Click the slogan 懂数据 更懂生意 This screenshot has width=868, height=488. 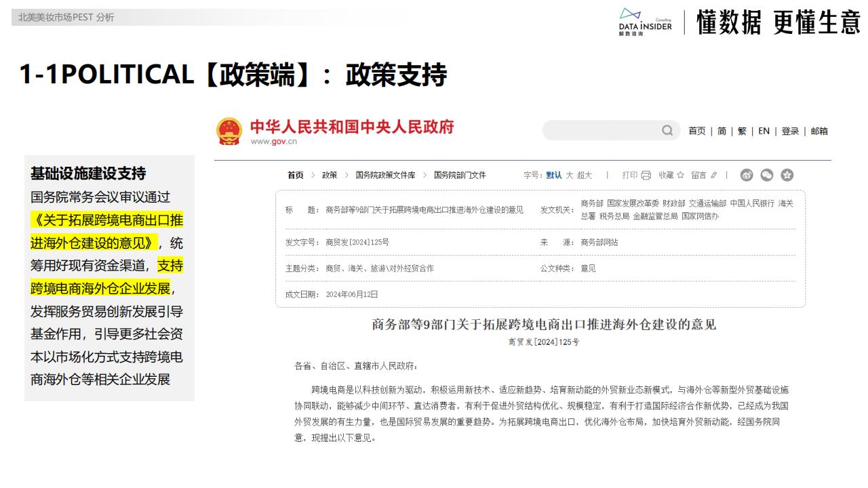click(x=778, y=22)
